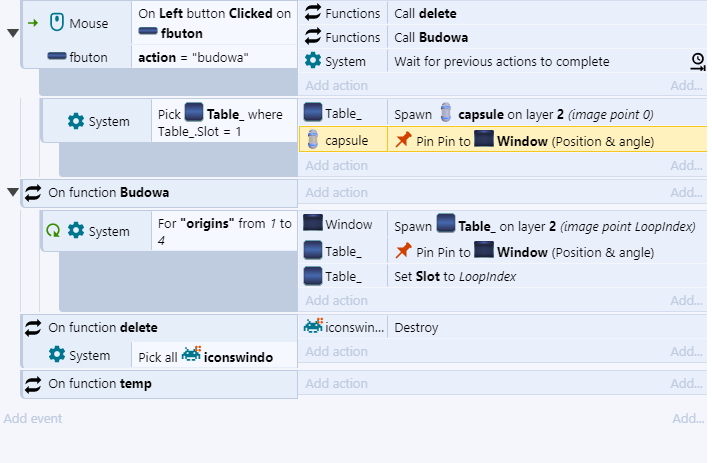The image size is (712, 463).
Task: Collapse the On function Budowa event
Action: (x=13, y=192)
